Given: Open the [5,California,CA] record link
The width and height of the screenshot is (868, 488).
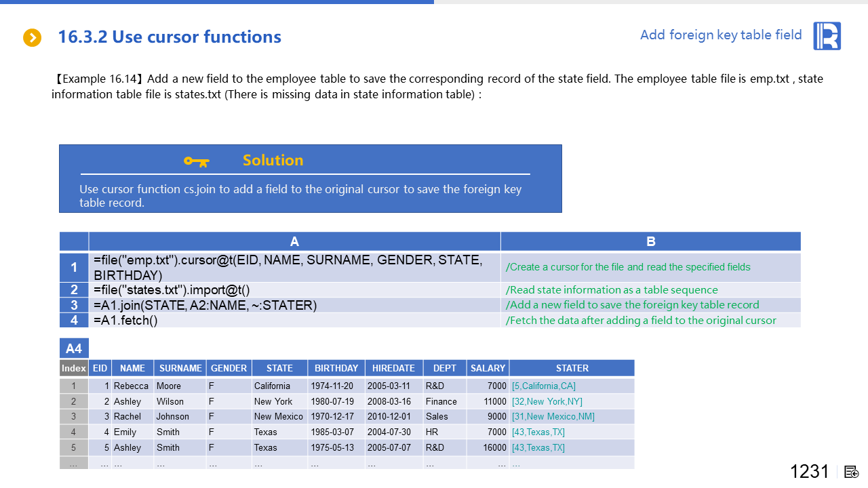Looking at the screenshot, I should [x=543, y=386].
